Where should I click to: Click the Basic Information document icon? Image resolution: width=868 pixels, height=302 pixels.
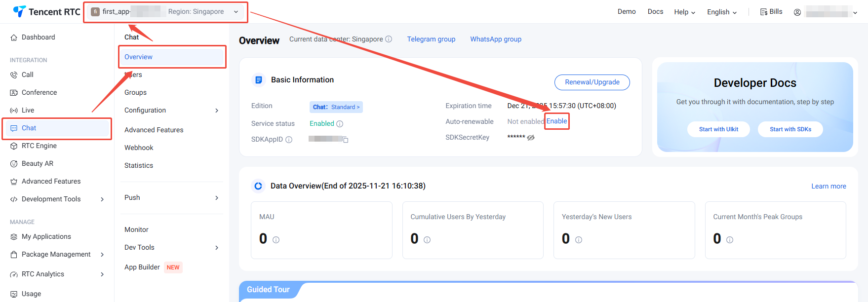(258, 80)
